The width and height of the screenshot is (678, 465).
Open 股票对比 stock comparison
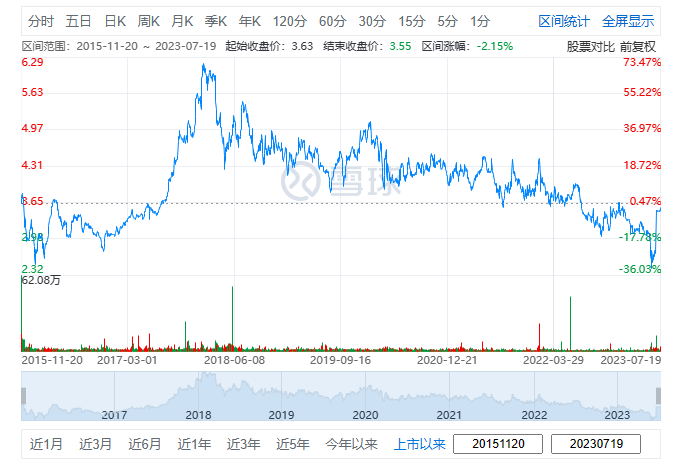click(x=591, y=46)
